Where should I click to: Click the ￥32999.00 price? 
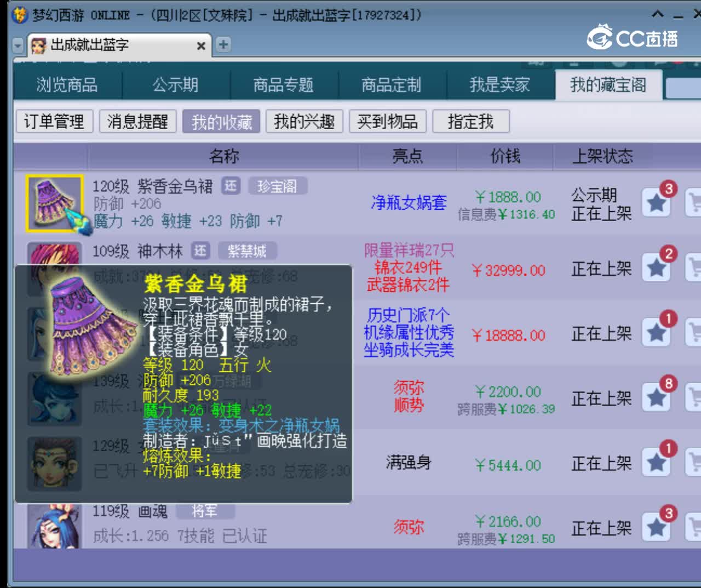click(508, 270)
